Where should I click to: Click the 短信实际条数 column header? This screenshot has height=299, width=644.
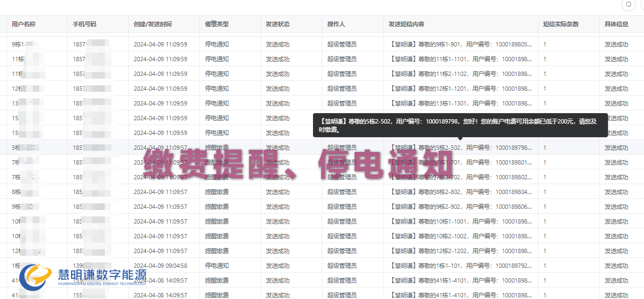pos(560,24)
